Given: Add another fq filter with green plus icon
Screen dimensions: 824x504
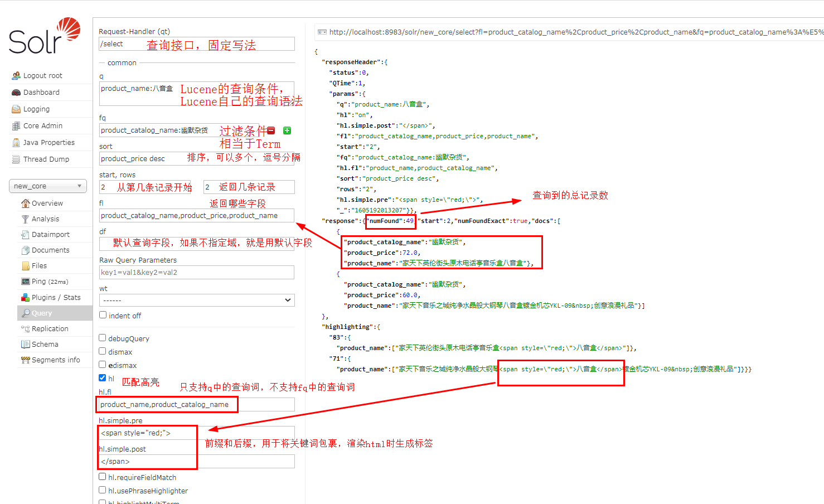Looking at the screenshot, I should coord(287,130).
